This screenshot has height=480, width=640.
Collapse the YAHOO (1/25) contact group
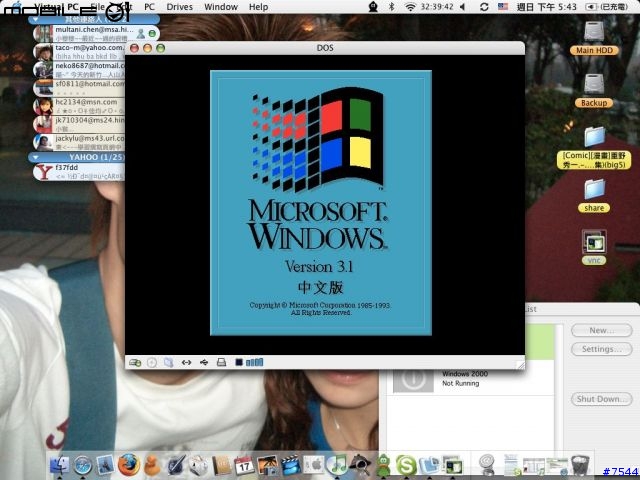pyautogui.click(x=36, y=157)
